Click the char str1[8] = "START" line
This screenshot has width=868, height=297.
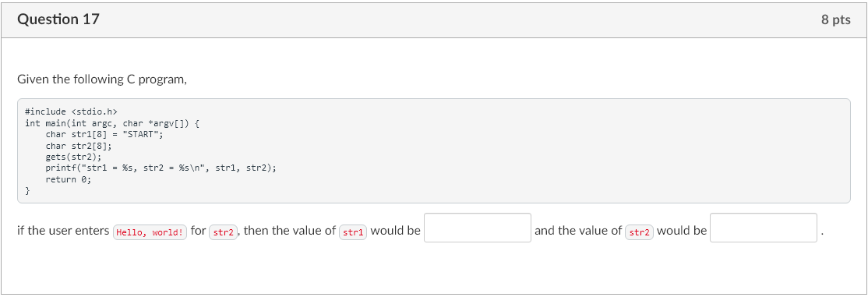pos(105,134)
